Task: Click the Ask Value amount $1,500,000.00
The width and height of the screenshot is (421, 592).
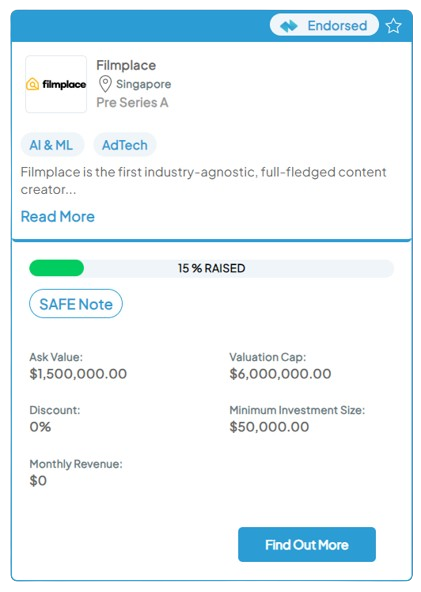Action: [x=78, y=374]
